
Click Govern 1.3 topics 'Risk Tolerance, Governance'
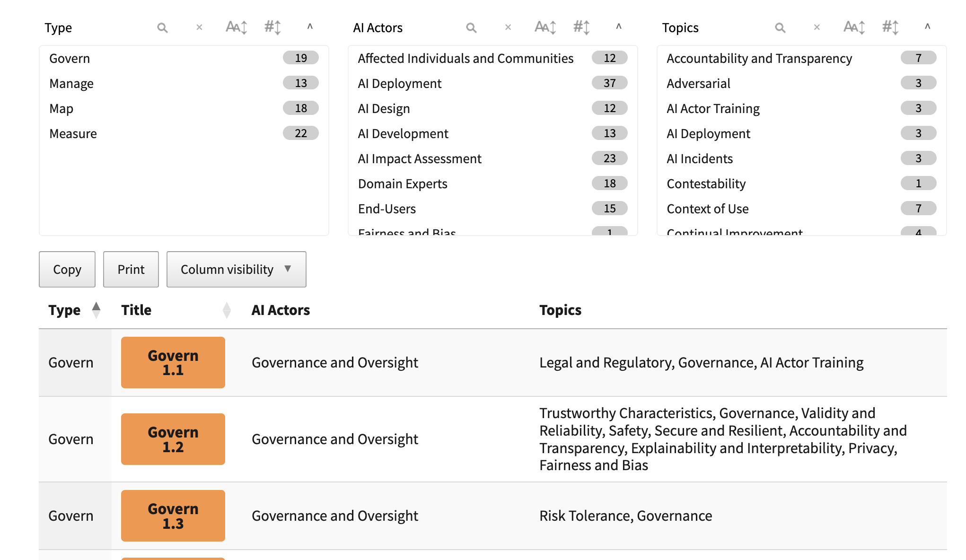coord(626,516)
